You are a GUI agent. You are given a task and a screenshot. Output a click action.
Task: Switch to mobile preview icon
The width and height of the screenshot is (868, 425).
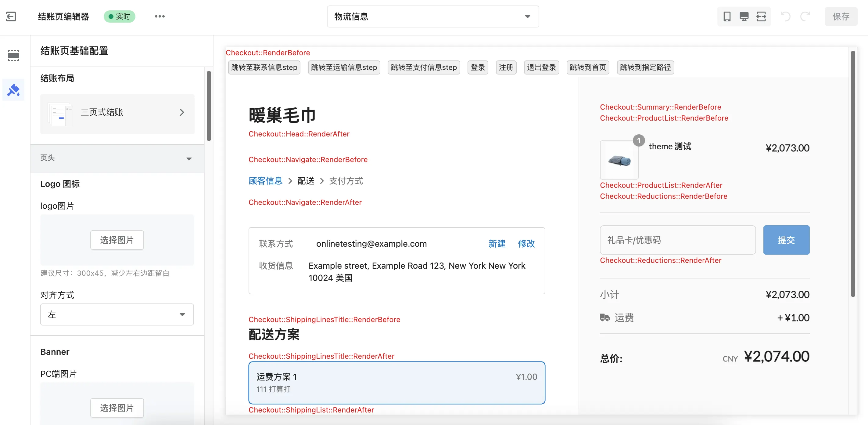pyautogui.click(x=727, y=16)
